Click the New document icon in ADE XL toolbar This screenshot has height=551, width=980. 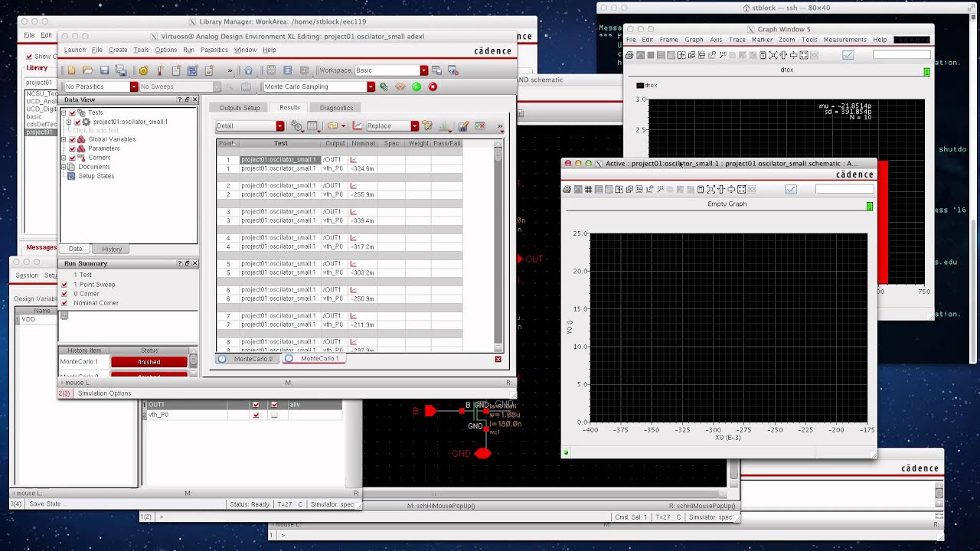[x=71, y=70]
